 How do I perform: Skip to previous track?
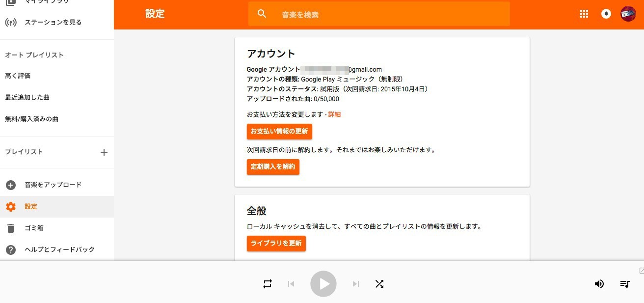click(x=291, y=284)
